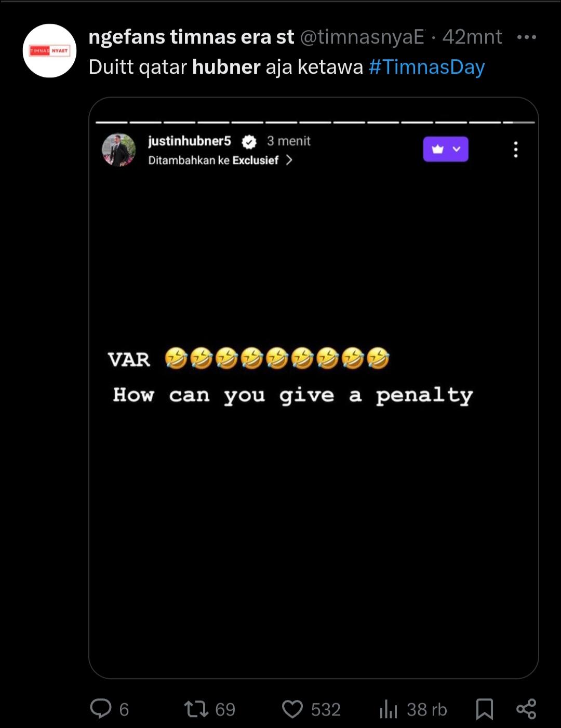
Task: Expand the purple crown subscriber dropdown
Action: coord(446,149)
